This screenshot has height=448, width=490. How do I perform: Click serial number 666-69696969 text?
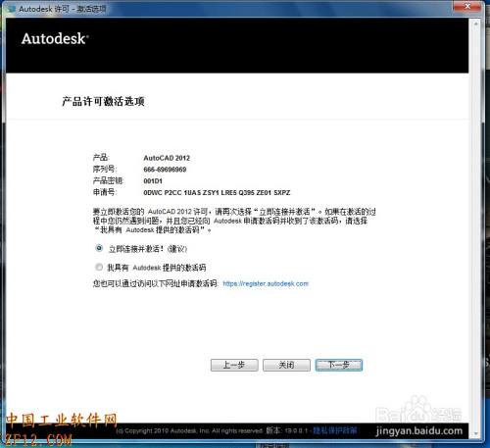point(165,170)
